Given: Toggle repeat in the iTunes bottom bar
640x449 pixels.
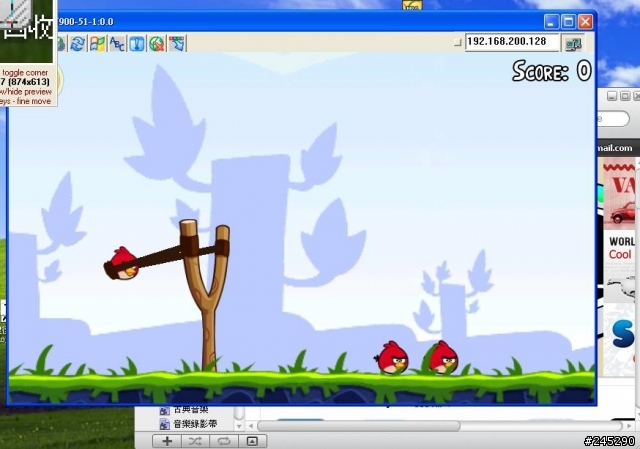Looking at the screenshot, I should (x=223, y=441).
